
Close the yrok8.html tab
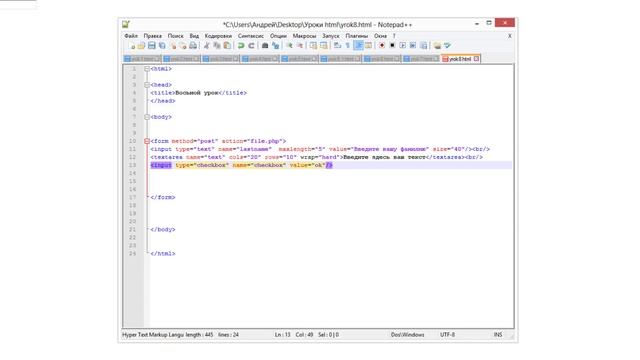tap(476, 59)
